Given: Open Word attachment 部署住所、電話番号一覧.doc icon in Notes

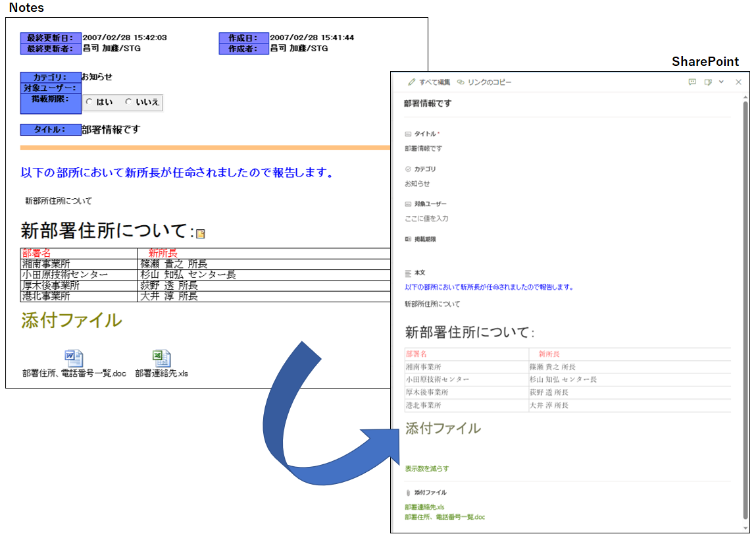Looking at the screenshot, I should pos(74,358).
